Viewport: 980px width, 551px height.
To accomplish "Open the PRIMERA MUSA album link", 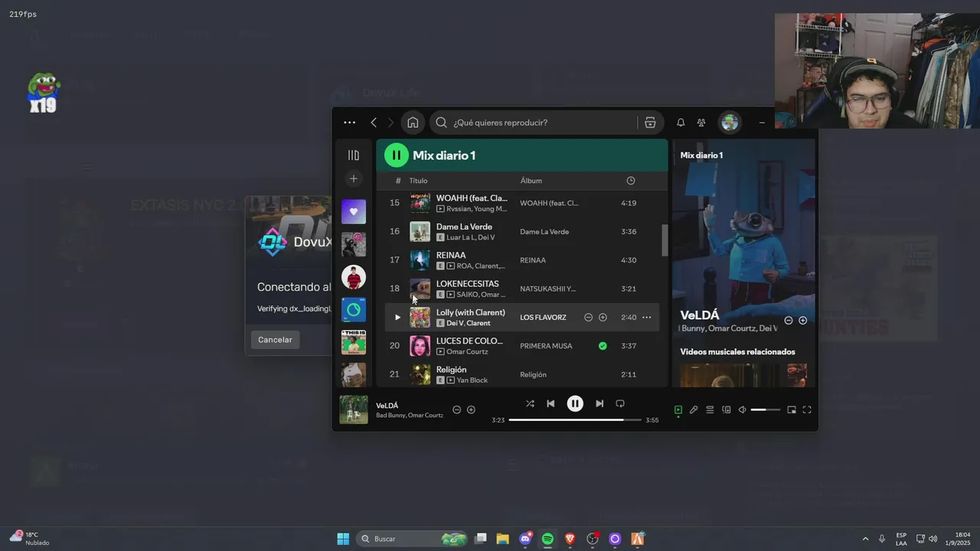I will (546, 346).
